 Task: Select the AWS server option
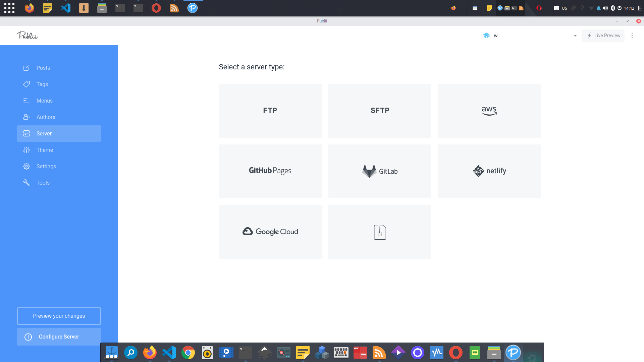pyautogui.click(x=489, y=111)
